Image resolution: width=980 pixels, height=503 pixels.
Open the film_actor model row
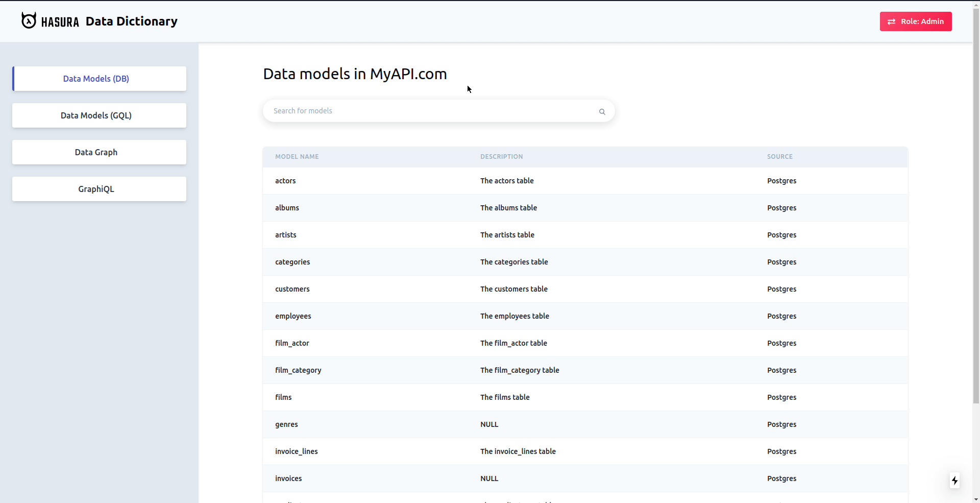click(x=585, y=343)
